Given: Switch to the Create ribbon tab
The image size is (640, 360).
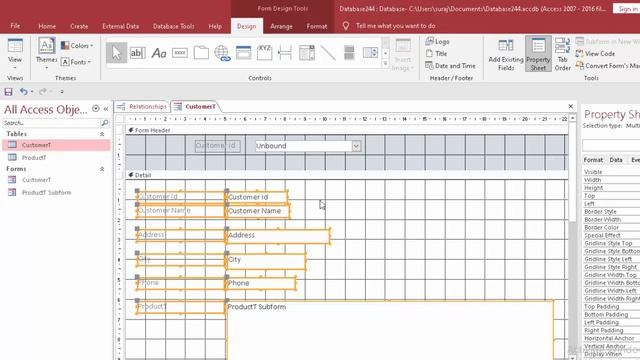Looking at the screenshot, I should coord(79,26).
